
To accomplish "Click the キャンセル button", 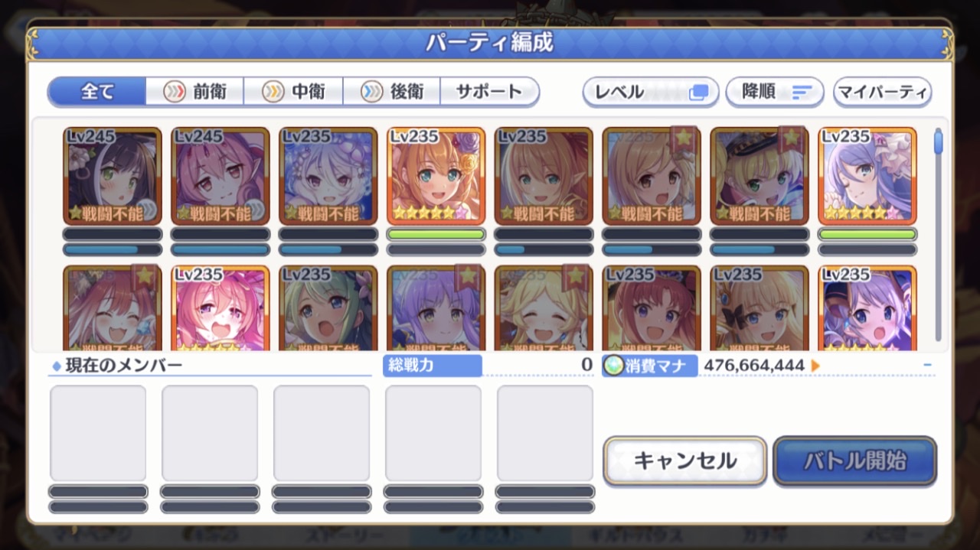I will pos(685,461).
